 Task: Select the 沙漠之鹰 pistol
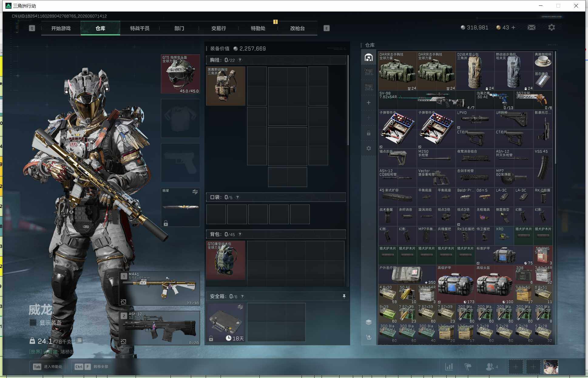pos(495,100)
